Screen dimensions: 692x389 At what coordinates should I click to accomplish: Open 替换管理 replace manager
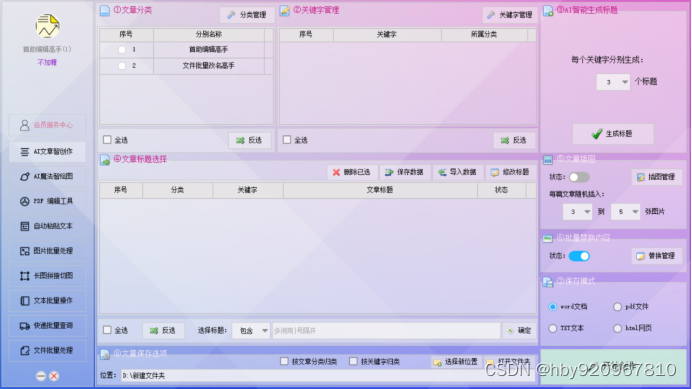click(x=656, y=256)
